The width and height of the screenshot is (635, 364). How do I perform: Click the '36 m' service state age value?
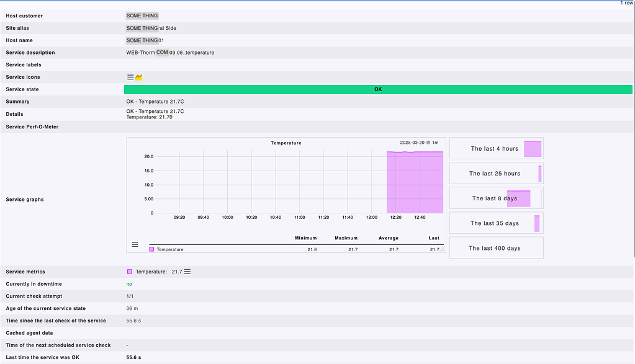pyautogui.click(x=132, y=308)
